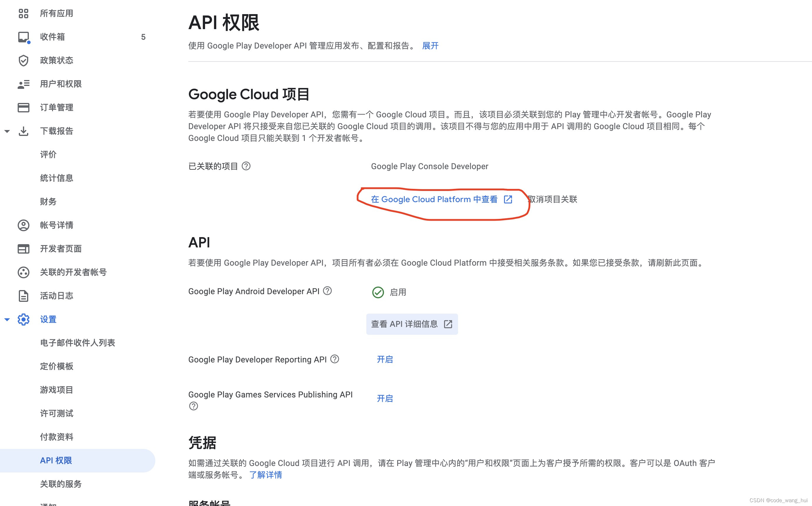Image resolution: width=812 pixels, height=506 pixels.
Task: Click 展开 to expand the API description
Action: (430, 46)
